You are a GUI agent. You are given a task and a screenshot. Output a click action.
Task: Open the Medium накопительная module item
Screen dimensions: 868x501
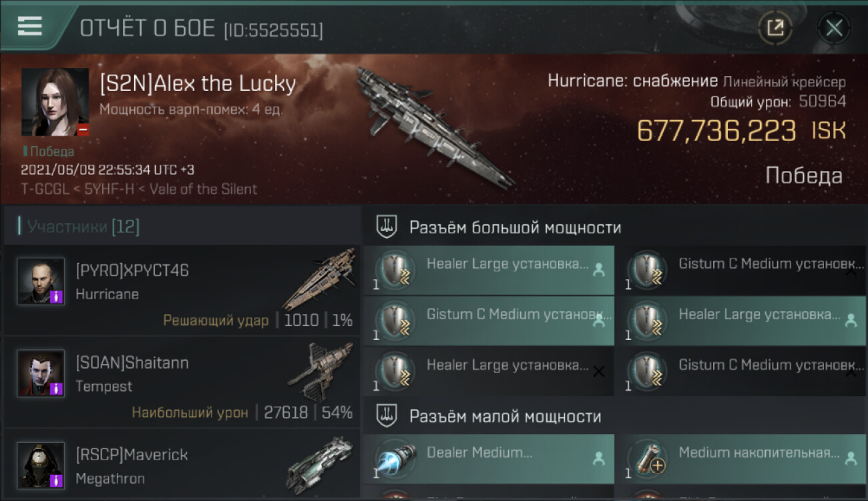point(741,459)
